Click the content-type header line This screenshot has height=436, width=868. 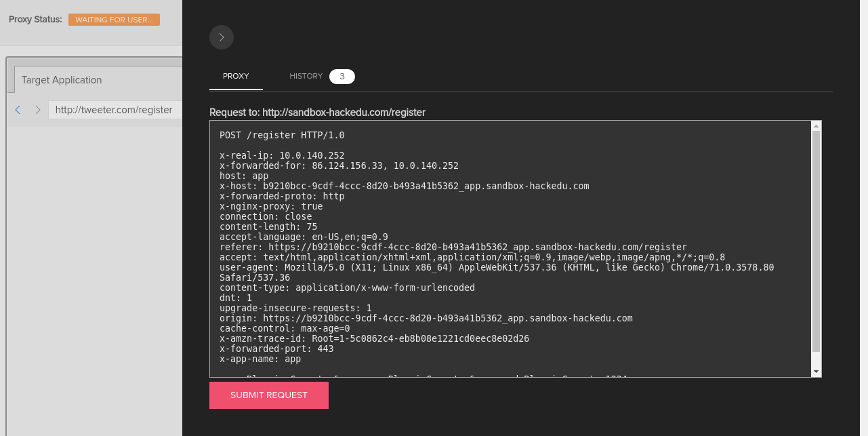[x=347, y=288]
